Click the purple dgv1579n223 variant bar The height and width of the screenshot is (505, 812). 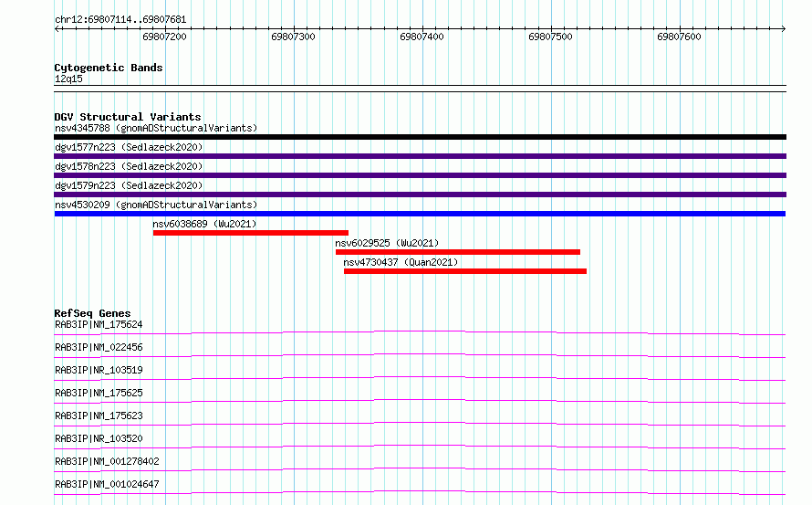pos(420,195)
